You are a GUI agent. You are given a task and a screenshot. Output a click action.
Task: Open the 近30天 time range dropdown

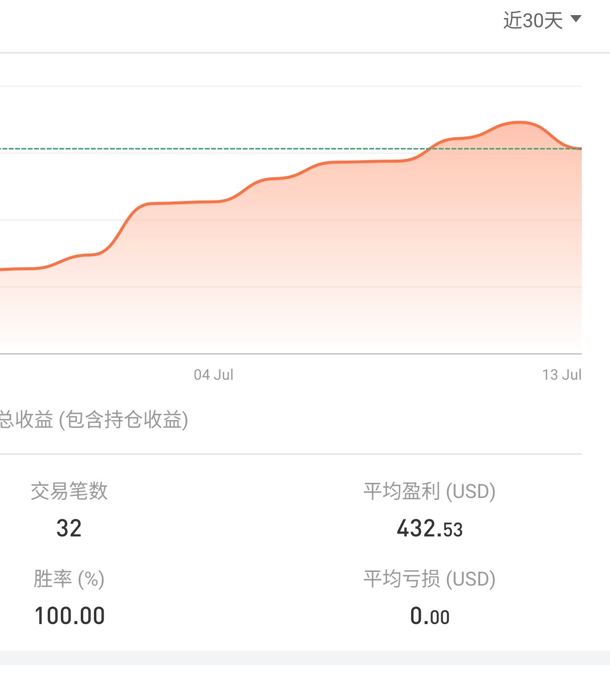(533, 21)
